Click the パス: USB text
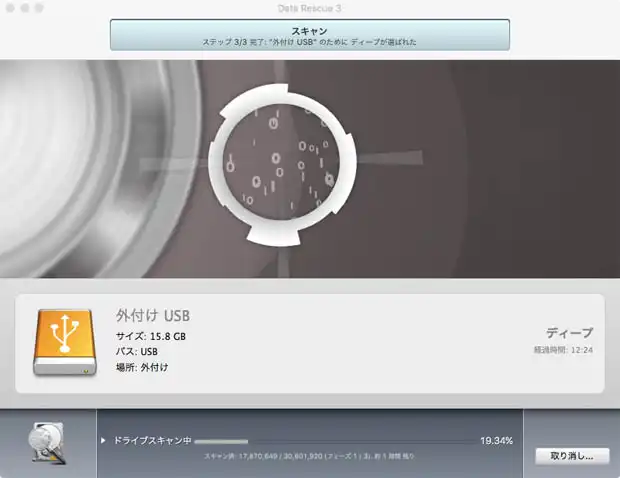This screenshot has width=620, height=478. pyautogui.click(x=137, y=351)
